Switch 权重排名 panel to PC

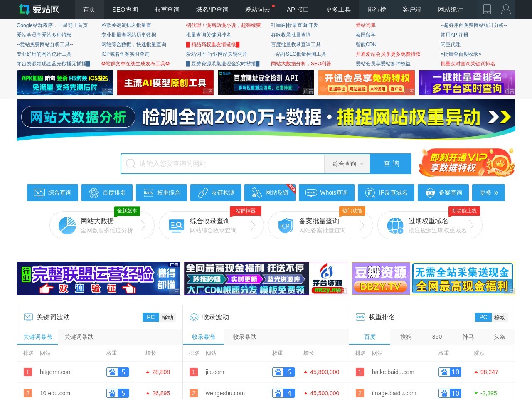click(x=483, y=317)
